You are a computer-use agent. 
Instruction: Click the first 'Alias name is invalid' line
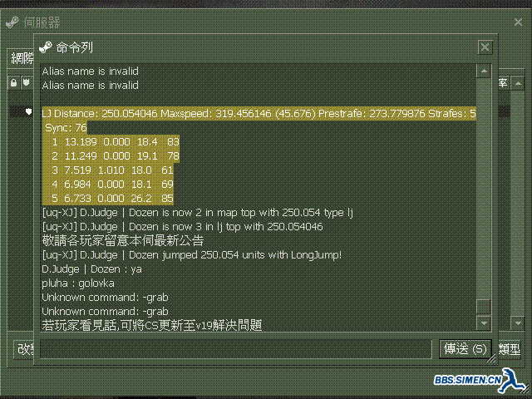click(x=91, y=71)
